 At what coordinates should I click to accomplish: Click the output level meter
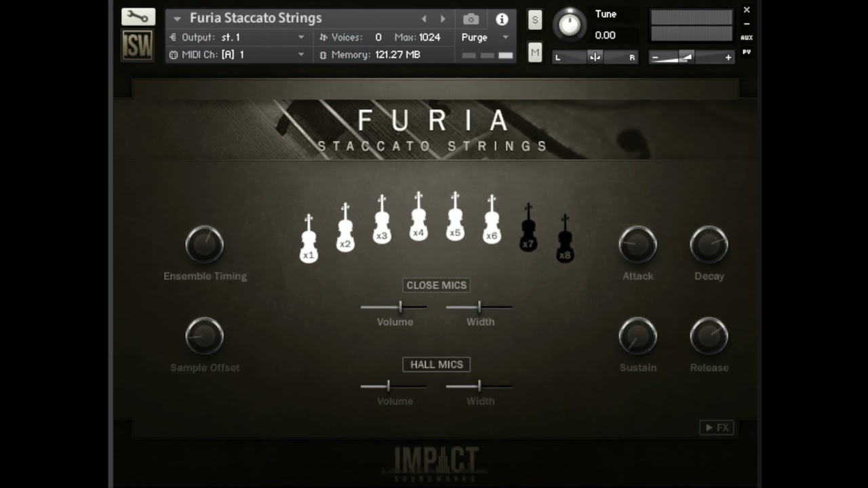tap(691, 26)
